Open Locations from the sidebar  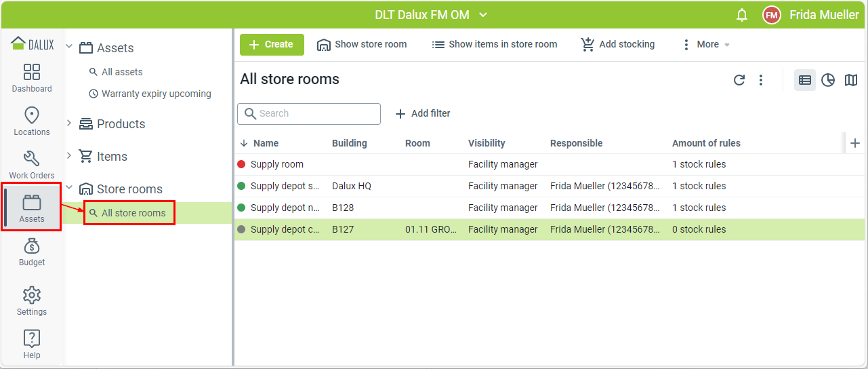[x=32, y=121]
